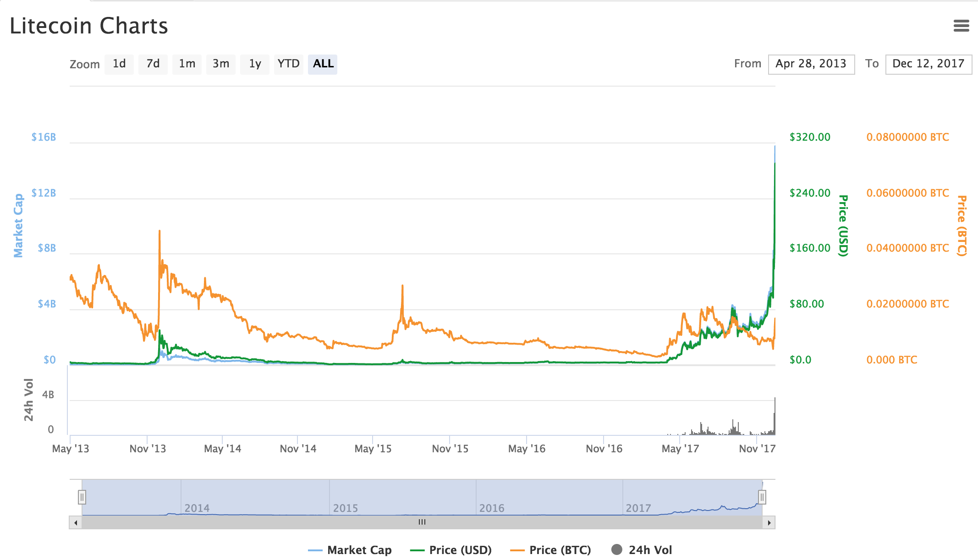This screenshot has width=978, height=560.
Task: Click the Market Cap vertical axis title
Action: coord(18,225)
